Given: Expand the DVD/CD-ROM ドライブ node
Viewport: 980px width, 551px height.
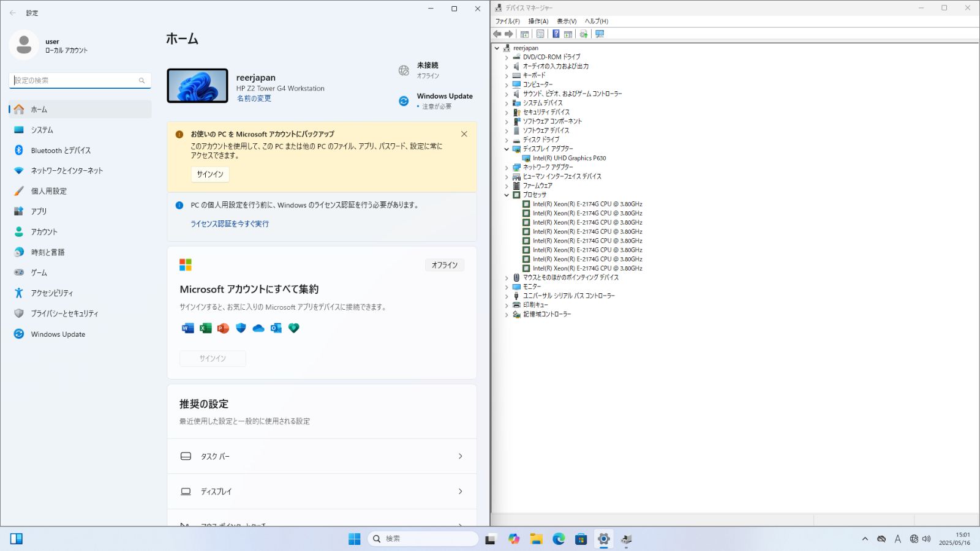Looking at the screenshot, I should click(507, 57).
